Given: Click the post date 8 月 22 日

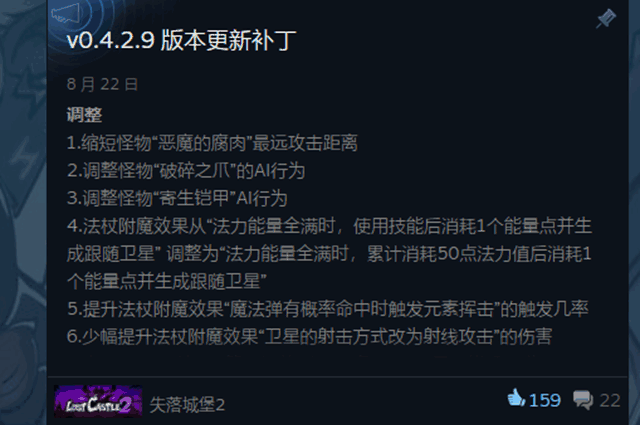Looking at the screenshot, I should 102,85.
